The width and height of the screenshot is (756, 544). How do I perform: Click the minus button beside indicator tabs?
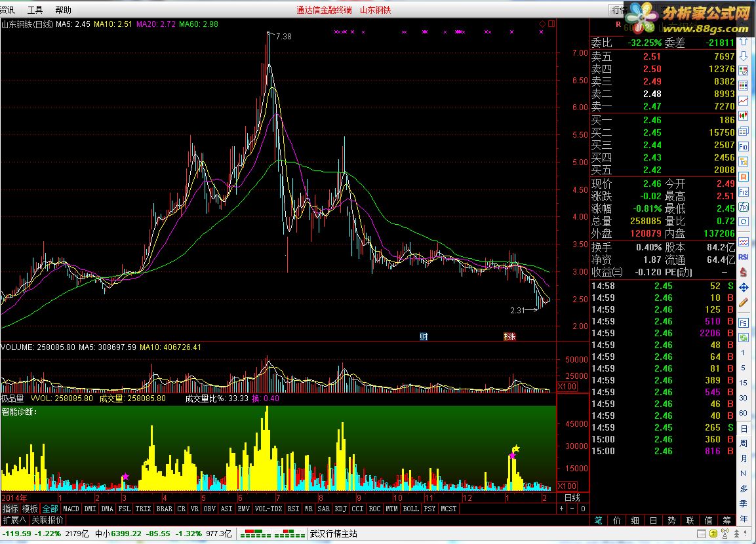pyautogui.click(x=572, y=509)
